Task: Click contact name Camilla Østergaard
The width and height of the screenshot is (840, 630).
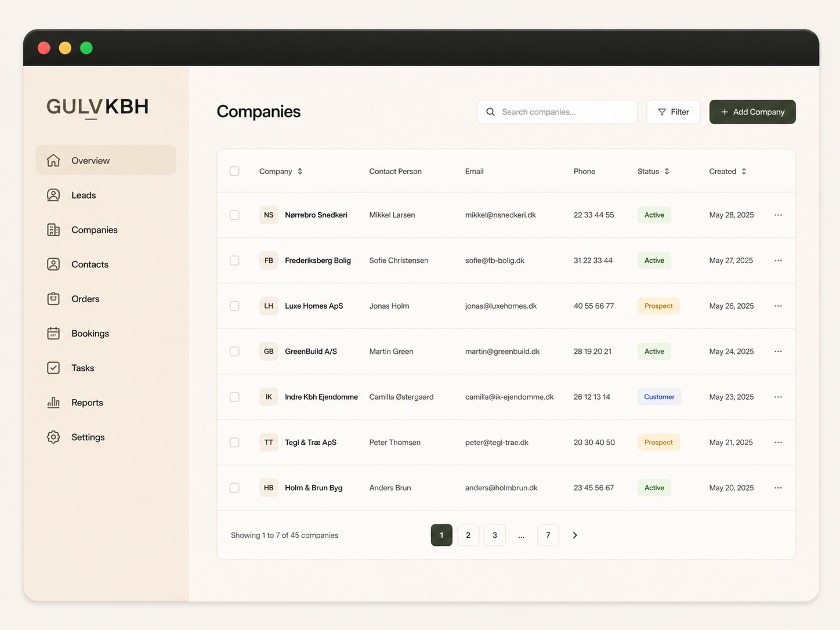Action: point(401,397)
